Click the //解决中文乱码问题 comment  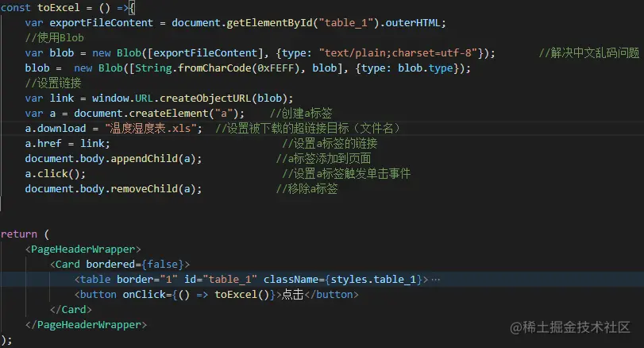(x=589, y=53)
